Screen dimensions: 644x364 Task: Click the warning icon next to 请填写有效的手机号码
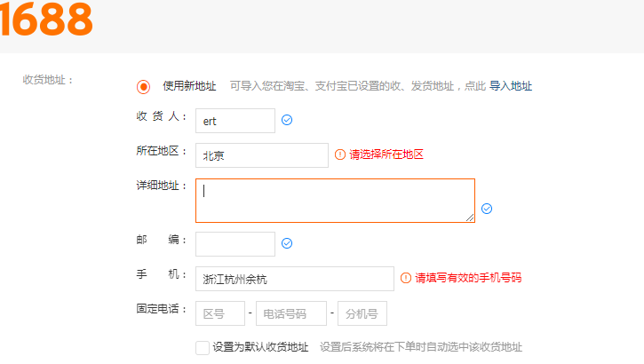pyautogui.click(x=406, y=278)
